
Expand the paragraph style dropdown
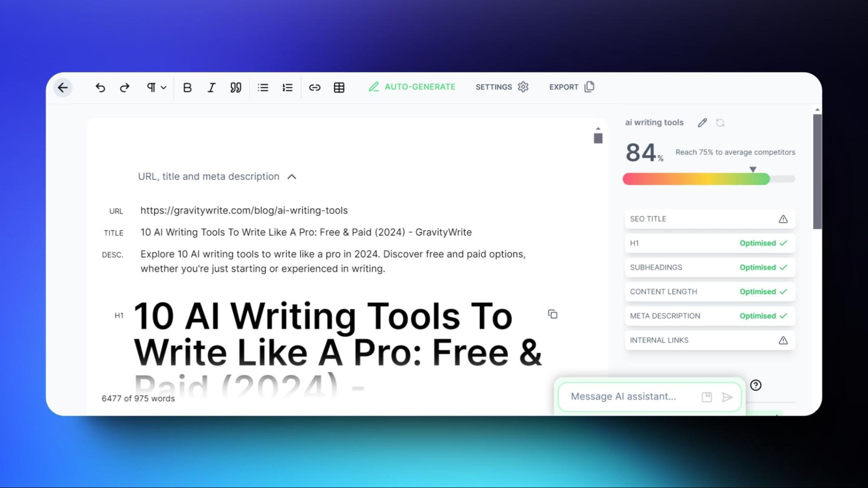point(156,88)
